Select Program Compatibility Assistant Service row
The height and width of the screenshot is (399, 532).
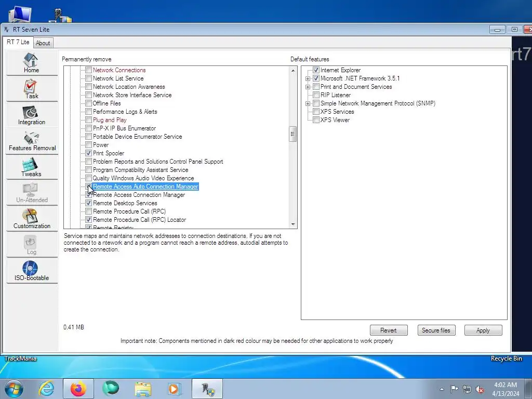coord(140,170)
